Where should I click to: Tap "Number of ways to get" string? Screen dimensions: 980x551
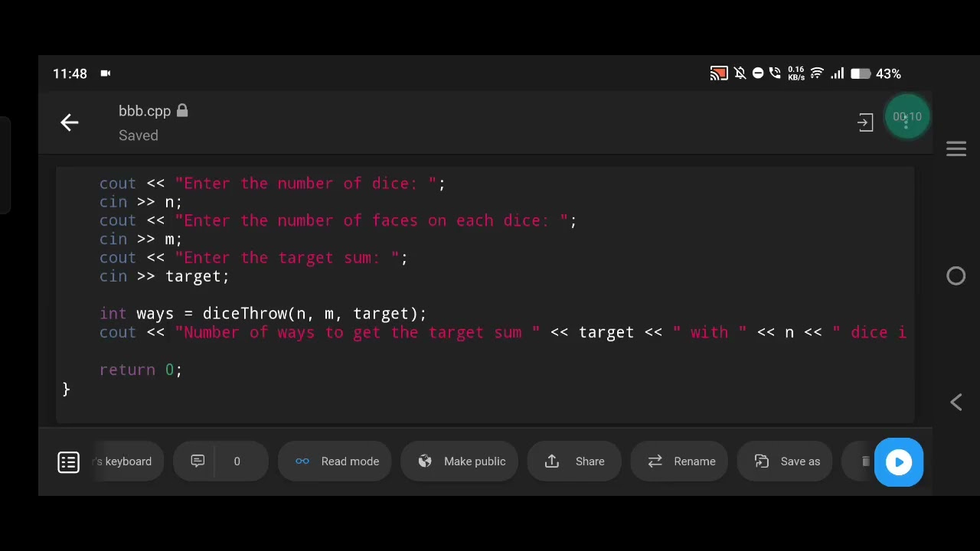tap(358, 332)
